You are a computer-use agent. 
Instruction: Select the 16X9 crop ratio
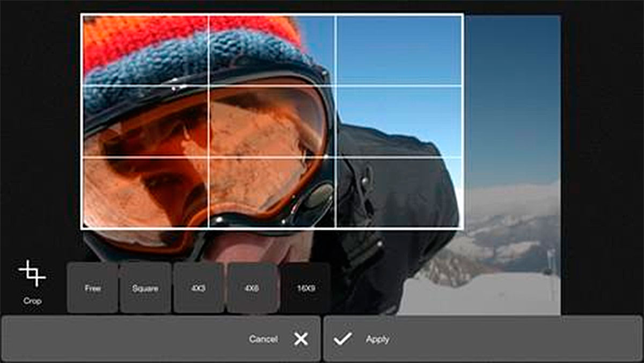[x=306, y=288]
